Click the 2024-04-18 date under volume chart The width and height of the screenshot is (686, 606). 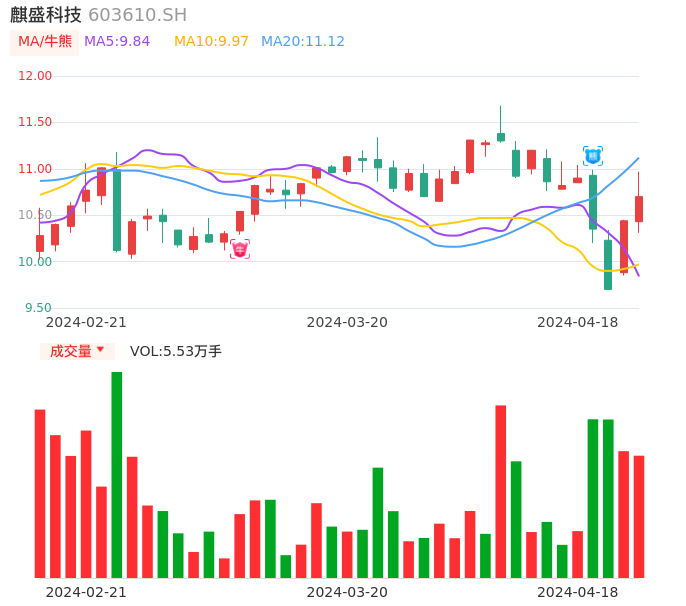[578, 592]
